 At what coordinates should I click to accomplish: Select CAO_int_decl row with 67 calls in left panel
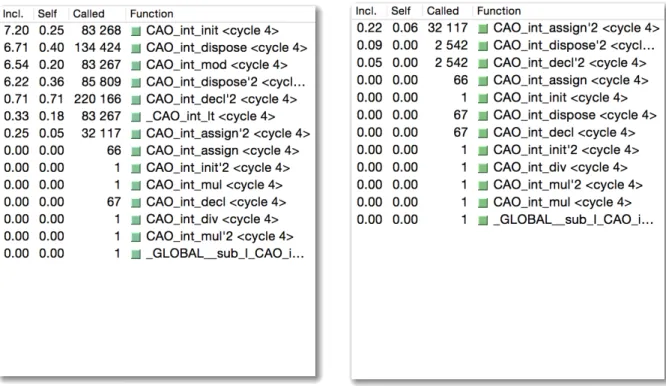158,202
